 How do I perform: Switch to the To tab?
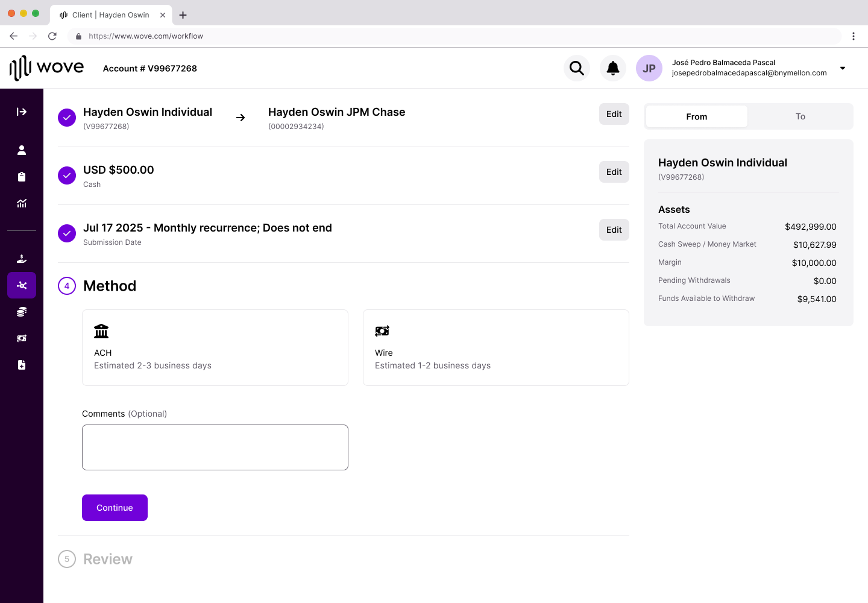800,116
